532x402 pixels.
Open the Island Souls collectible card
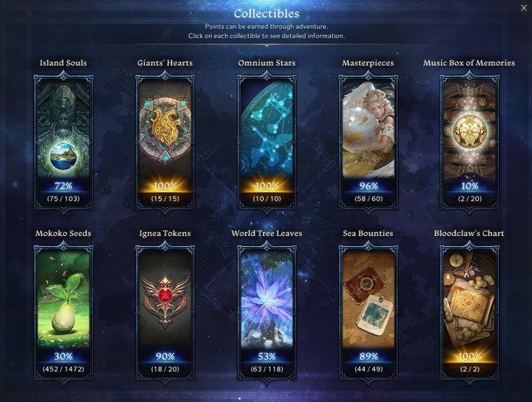63,143
